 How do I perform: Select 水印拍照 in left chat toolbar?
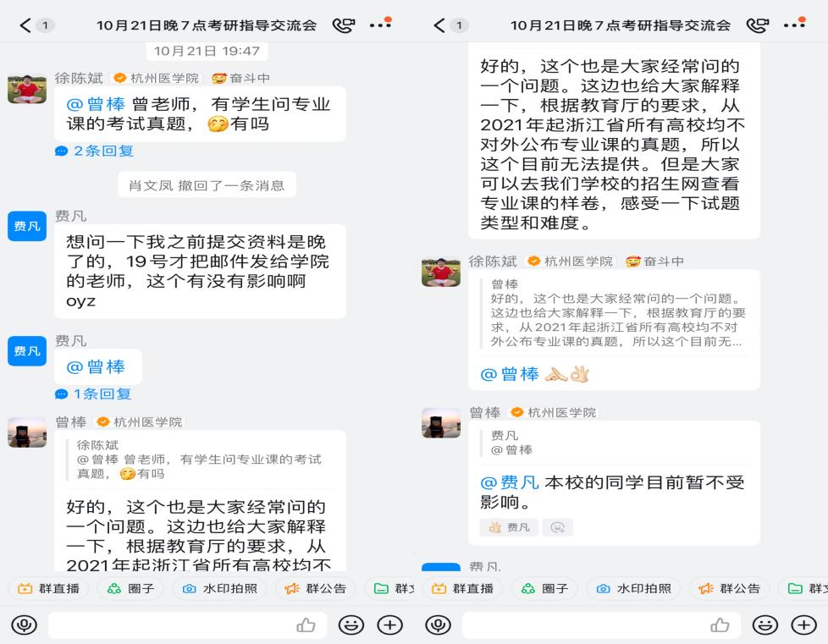tap(219, 588)
